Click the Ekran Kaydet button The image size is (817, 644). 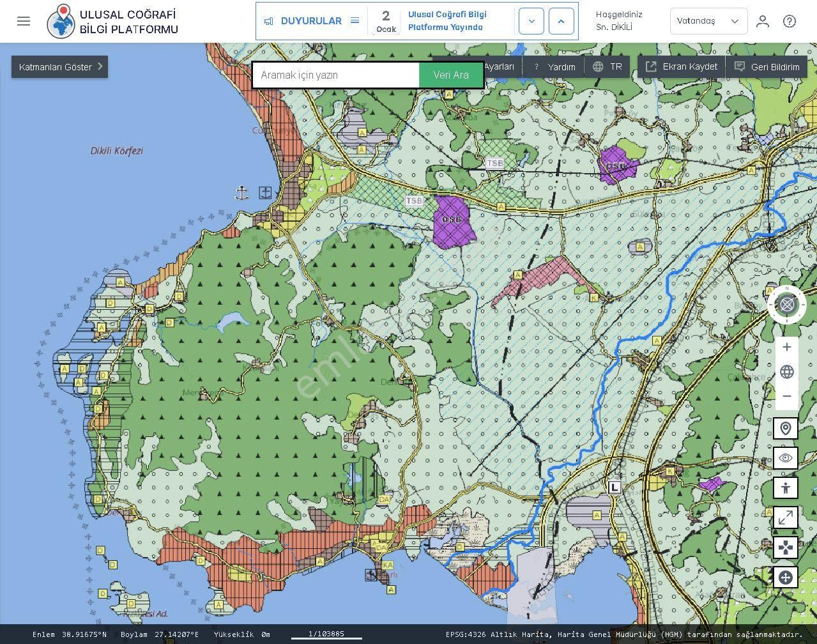click(x=681, y=67)
